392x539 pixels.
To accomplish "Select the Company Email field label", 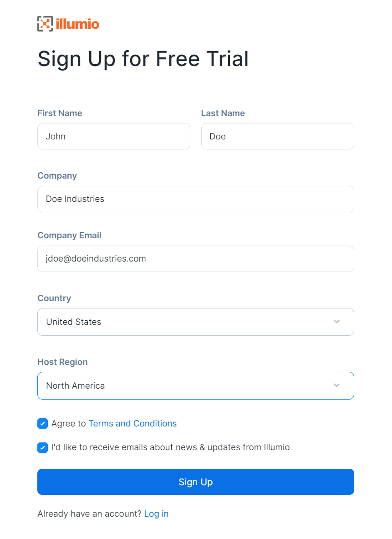I will click(x=69, y=235).
